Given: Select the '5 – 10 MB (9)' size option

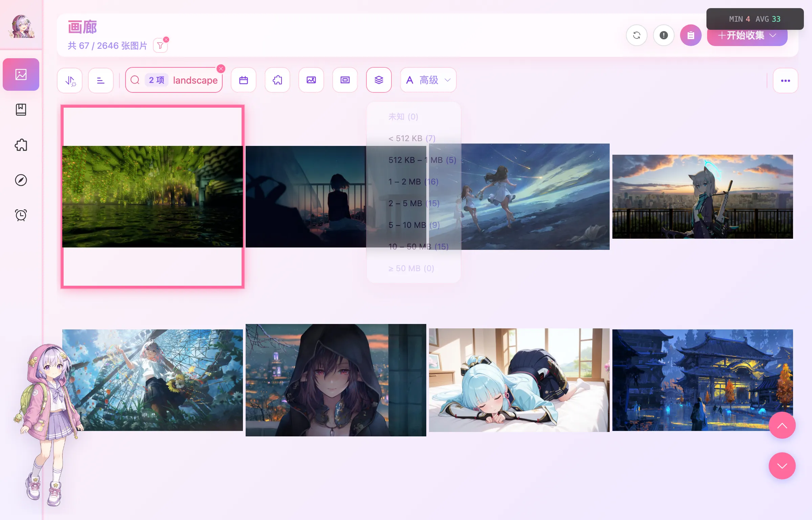Looking at the screenshot, I should pos(414,225).
